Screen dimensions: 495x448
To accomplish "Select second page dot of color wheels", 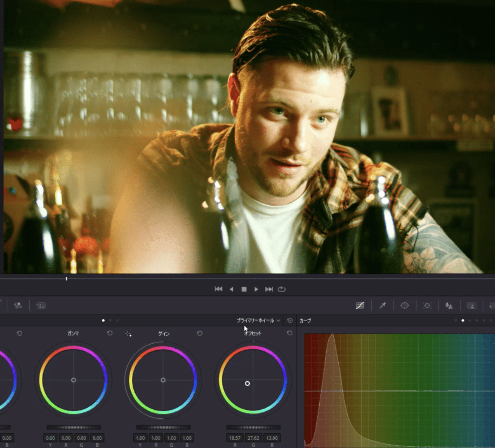I will click(x=110, y=320).
